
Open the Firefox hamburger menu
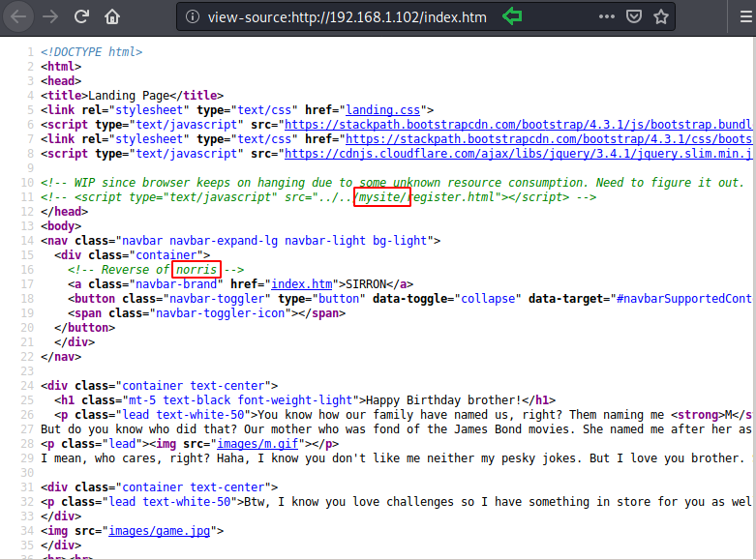point(746,16)
